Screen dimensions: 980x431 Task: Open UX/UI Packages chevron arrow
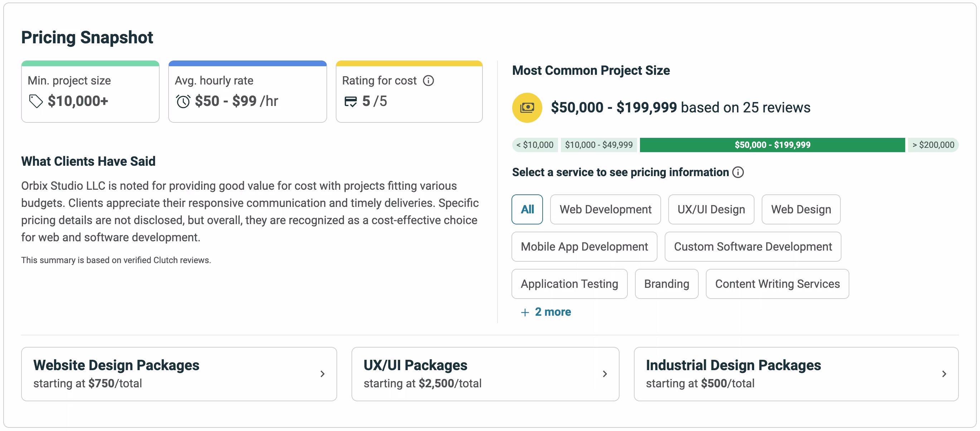(x=605, y=374)
